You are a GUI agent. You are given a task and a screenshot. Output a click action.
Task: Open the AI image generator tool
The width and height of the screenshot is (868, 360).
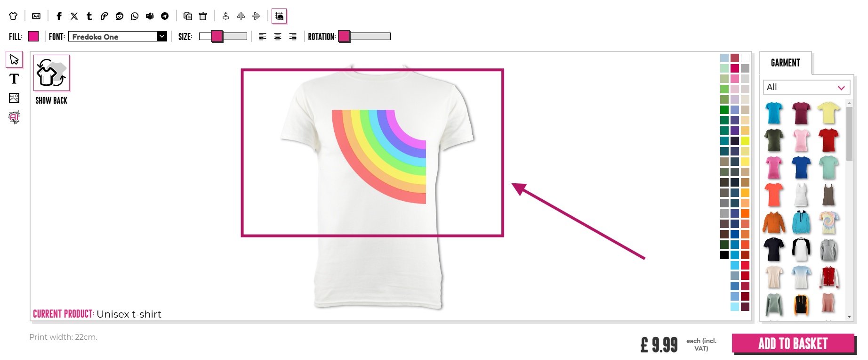coord(14,117)
